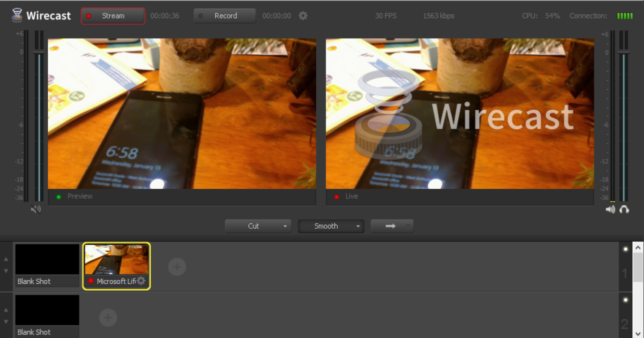Select the Microsoft LifeCam shot thumbnail
The image size is (644, 338).
(115, 259)
